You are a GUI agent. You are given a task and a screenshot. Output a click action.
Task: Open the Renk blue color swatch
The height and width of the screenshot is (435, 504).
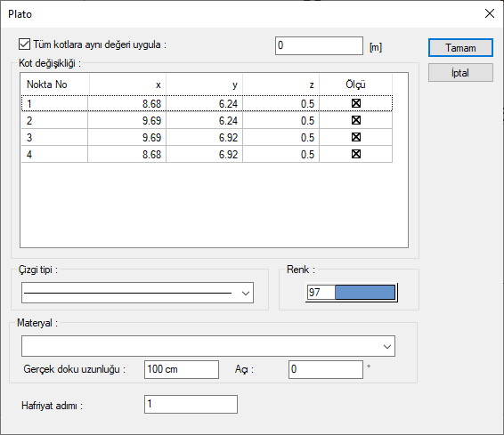[365, 293]
